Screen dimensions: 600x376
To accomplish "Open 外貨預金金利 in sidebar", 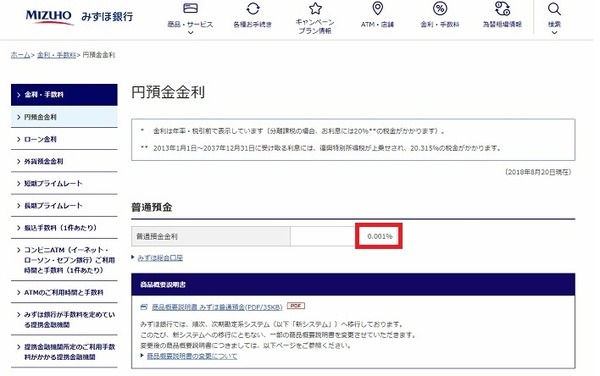I will (64, 161).
